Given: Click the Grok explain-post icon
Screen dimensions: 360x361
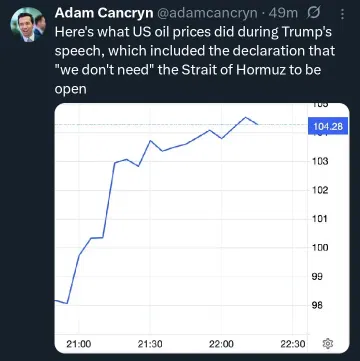Looking at the screenshot, I should pyautogui.click(x=313, y=13).
